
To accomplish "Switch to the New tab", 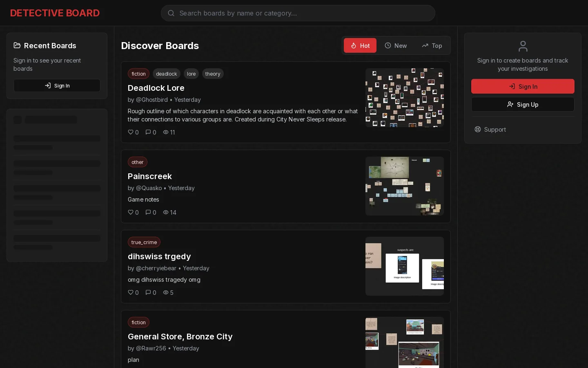I will pos(396,45).
